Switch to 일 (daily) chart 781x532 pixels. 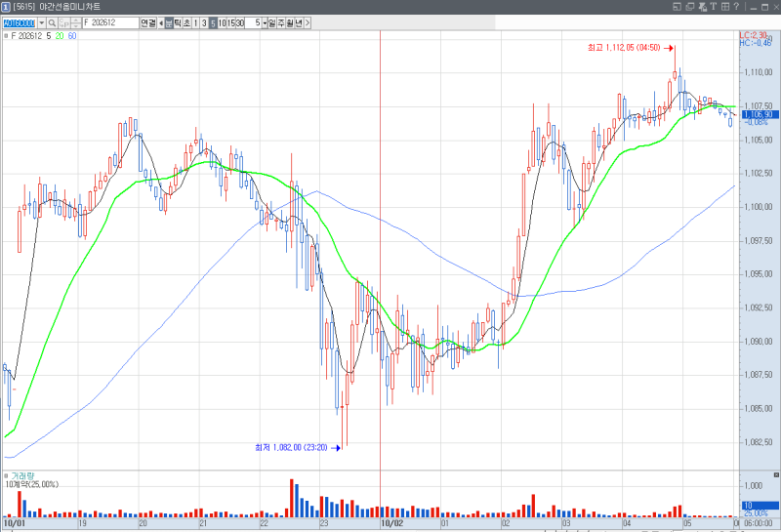coord(272,22)
